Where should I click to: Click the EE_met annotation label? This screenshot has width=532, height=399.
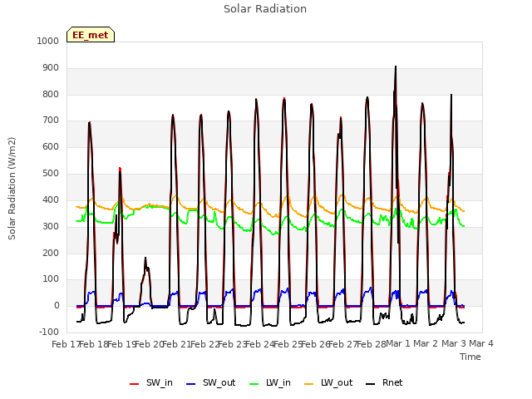[x=91, y=35]
